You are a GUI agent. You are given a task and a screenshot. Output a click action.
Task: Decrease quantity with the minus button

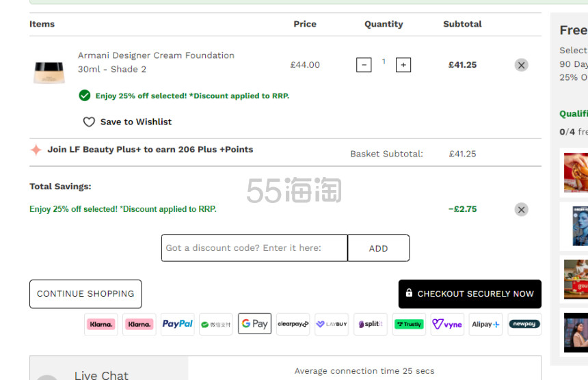click(364, 65)
